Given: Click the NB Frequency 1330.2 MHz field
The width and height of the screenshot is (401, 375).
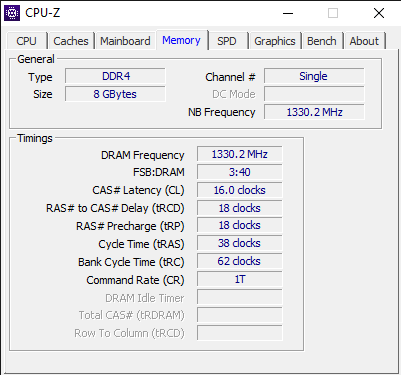Looking at the screenshot, I should (x=314, y=112).
